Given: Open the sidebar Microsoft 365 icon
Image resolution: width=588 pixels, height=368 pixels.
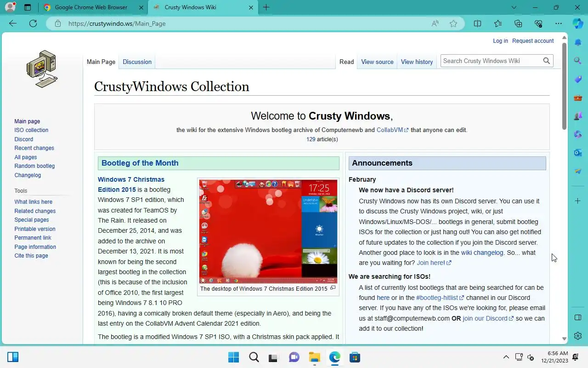Looking at the screenshot, I should [x=578, y=134].
